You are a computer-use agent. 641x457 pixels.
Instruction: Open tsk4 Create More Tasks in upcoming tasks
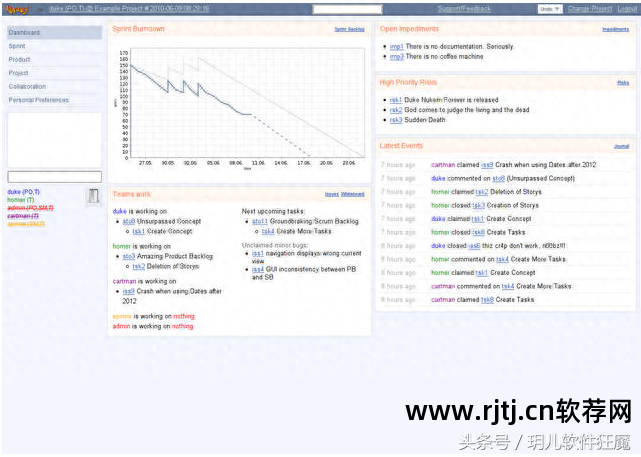[268, 232]
